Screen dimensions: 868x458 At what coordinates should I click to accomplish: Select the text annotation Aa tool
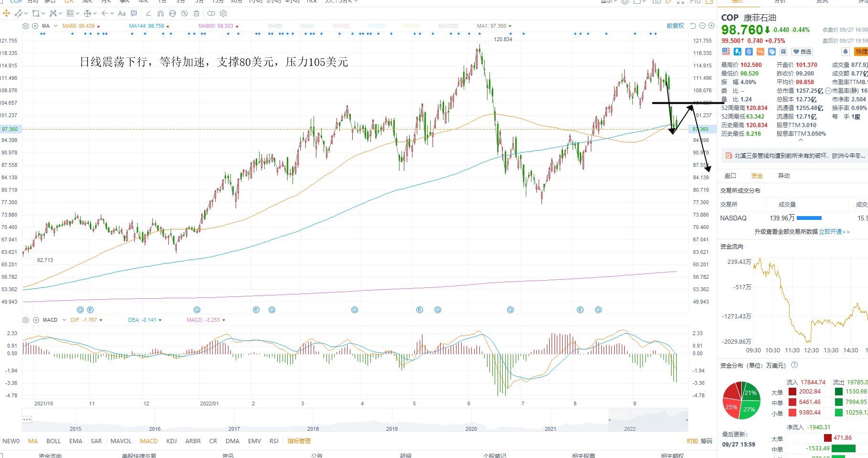click(122, 13)
